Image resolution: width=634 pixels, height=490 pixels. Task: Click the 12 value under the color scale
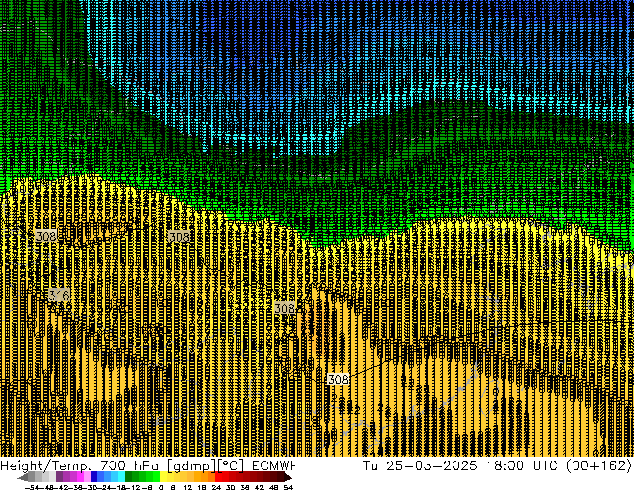188,487
